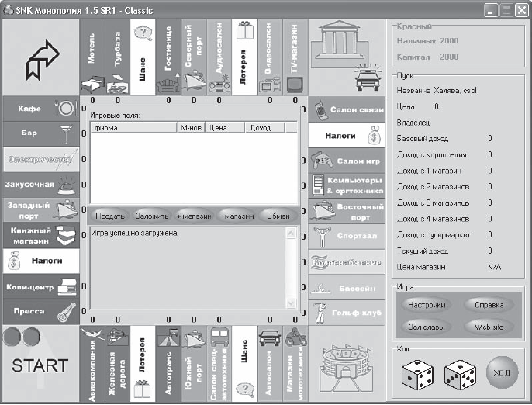Select Компьютеры & оргтехника tile
The image size is (532, 405).
(x=347, y=185)
